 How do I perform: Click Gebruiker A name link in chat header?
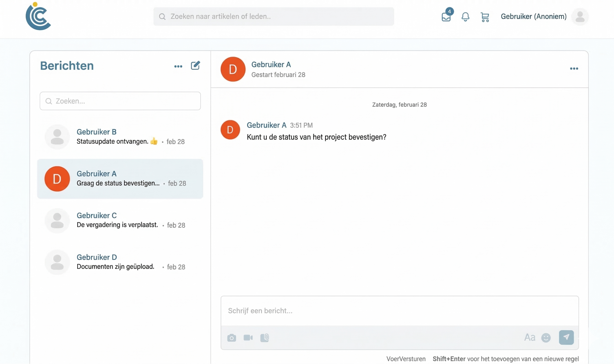pyautogui.click(x=271, y=64)
